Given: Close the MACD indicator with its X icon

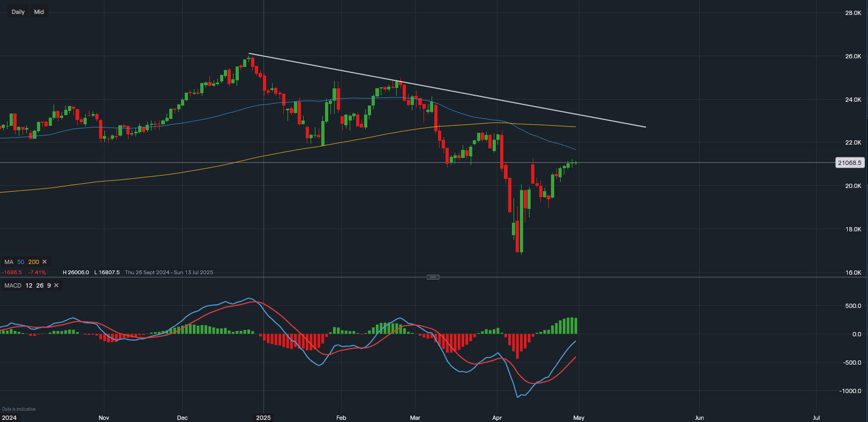Looking at the screenshot, I should coord(56,285).
